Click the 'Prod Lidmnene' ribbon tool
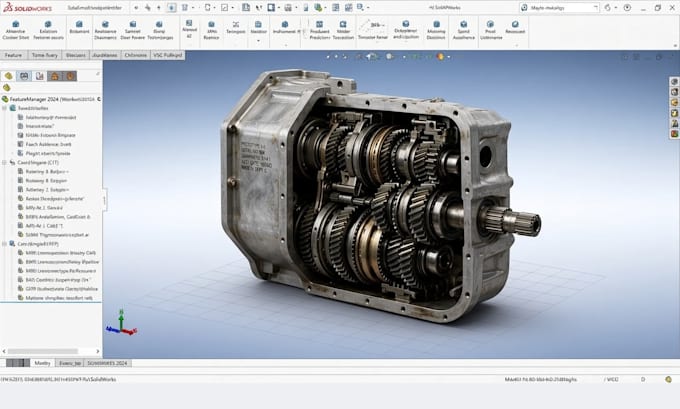The height and width of the screenshot is (409, 680). coord(490,30)
